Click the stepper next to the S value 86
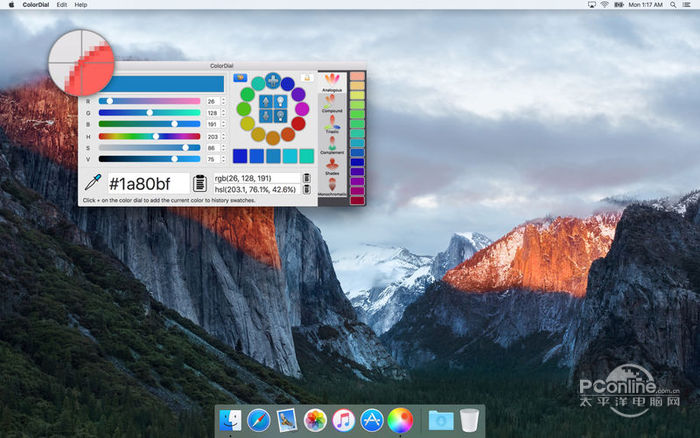 pyautogui.click(x=223, y=148)
